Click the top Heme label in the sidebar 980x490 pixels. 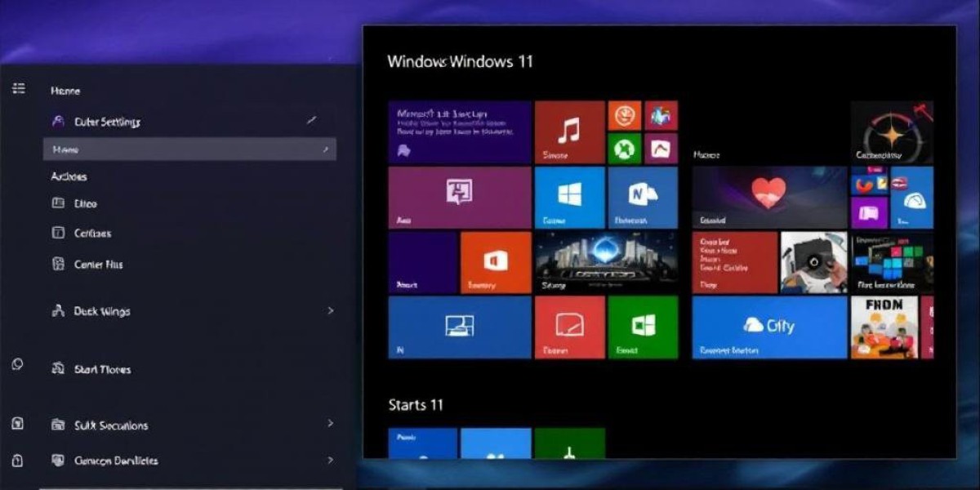coord(65,91)
